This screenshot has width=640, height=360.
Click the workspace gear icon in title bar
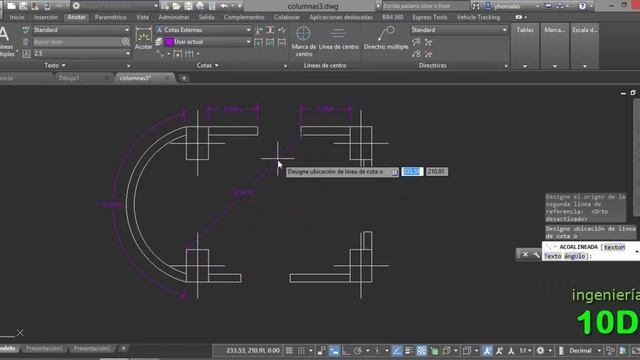coord(76,6)
